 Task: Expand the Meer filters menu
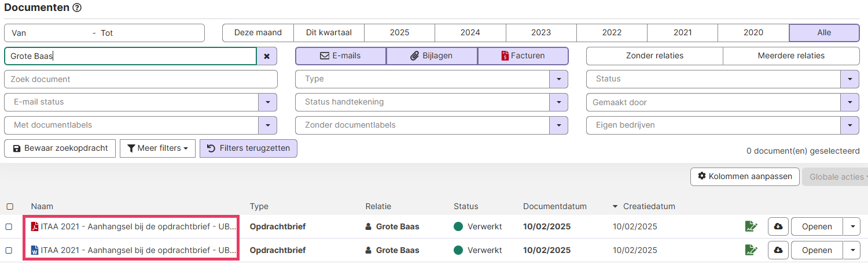(x=157, y=148)
